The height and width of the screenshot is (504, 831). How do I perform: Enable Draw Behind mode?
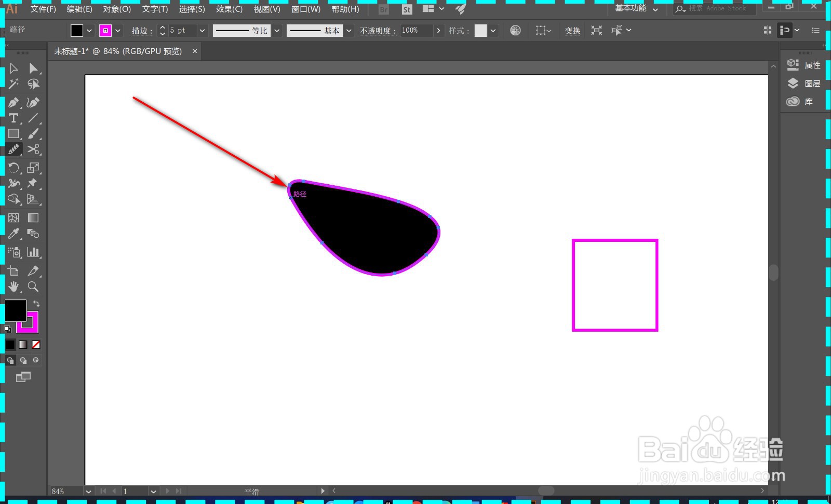[23, 360]
